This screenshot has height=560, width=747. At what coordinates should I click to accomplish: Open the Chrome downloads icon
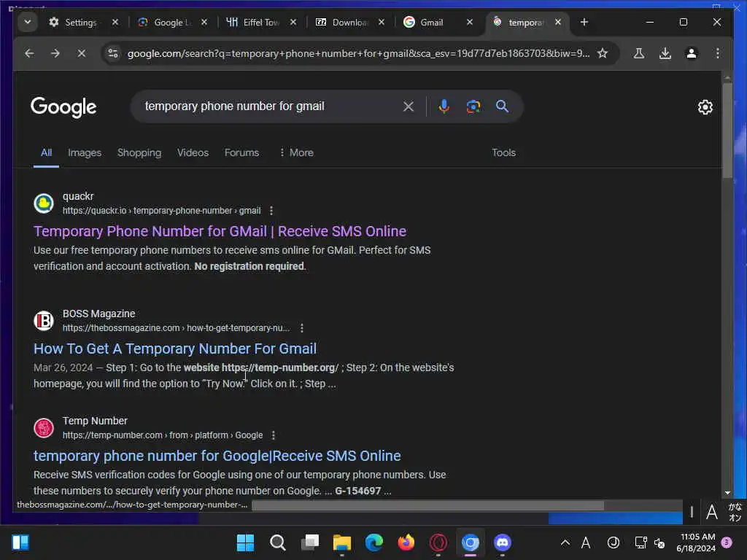coord(665,53)
